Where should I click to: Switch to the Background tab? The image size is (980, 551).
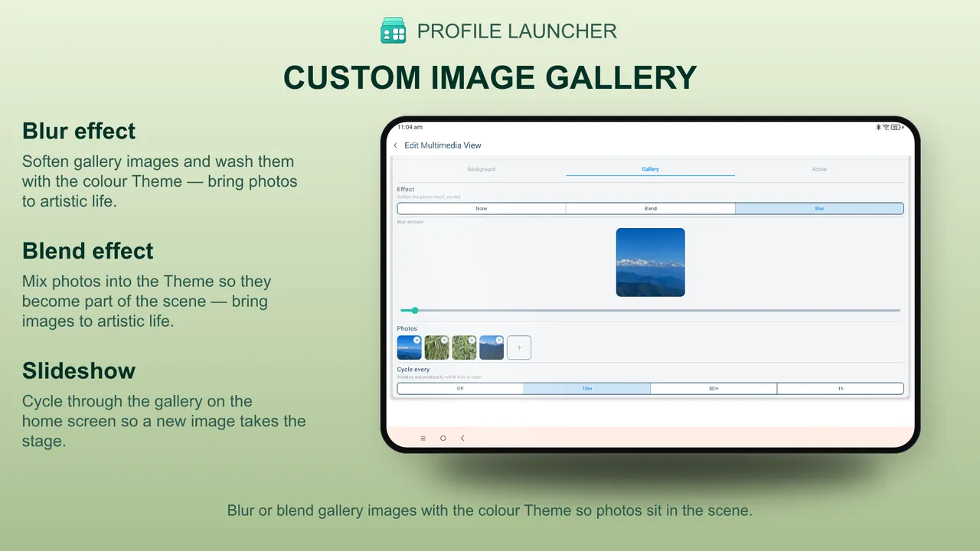tap(482, 169)
